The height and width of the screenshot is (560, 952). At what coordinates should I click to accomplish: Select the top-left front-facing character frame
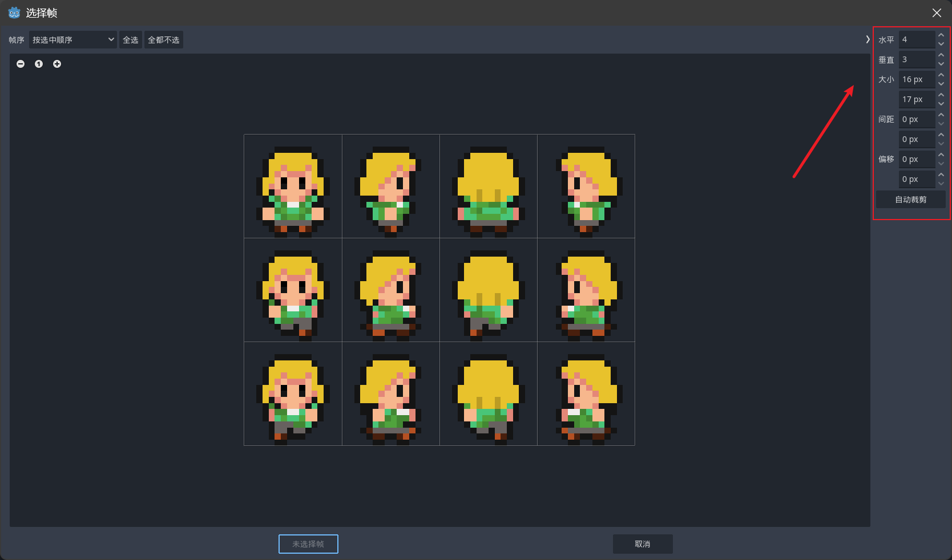[x=293, y=186]
